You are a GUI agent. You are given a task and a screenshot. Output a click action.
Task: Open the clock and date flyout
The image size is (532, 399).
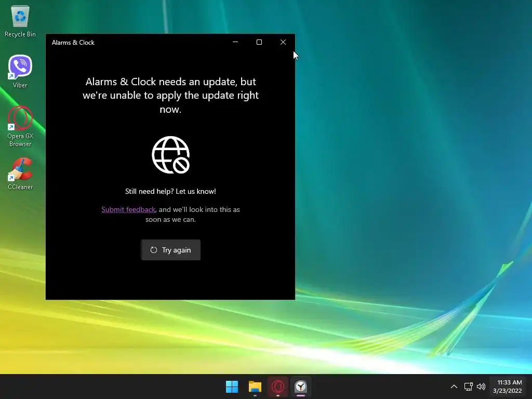click(508, 387)
